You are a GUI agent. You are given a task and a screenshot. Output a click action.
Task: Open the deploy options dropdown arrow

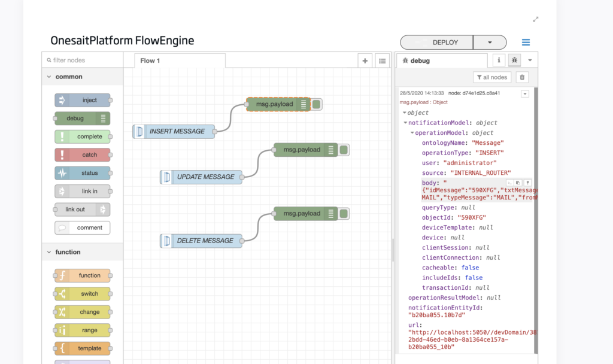[490, 43]
